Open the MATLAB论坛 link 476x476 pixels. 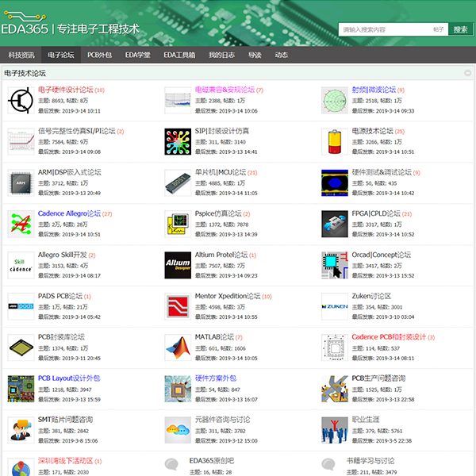(x=214, y=337)
